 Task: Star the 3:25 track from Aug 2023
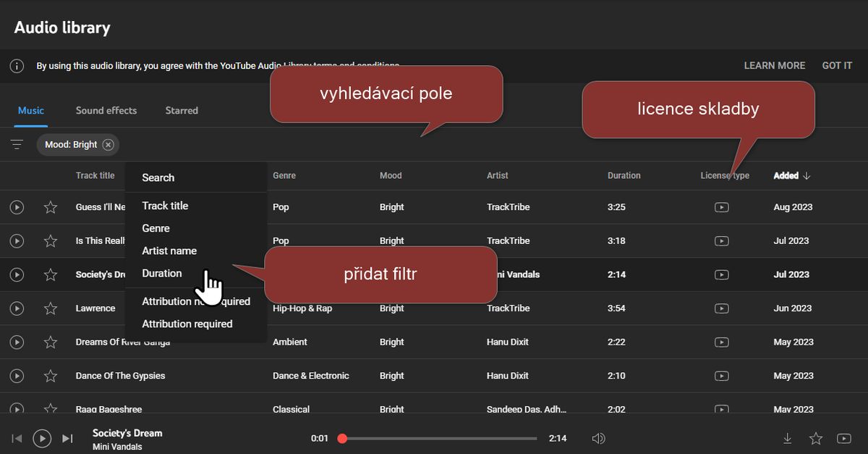tap(51, 207)
